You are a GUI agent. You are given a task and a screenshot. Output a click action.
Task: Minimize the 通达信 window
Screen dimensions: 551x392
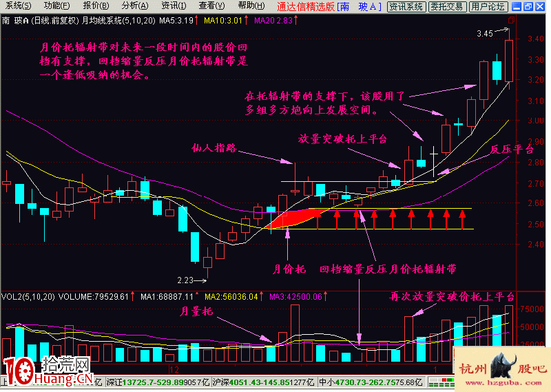[x=516, y=6]
